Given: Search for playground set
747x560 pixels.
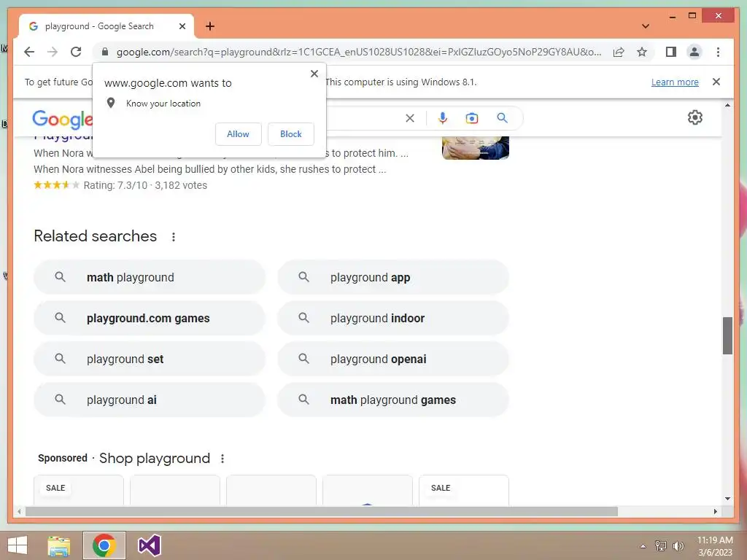Looking at the screenshot, I should click(x=149, y=359).
